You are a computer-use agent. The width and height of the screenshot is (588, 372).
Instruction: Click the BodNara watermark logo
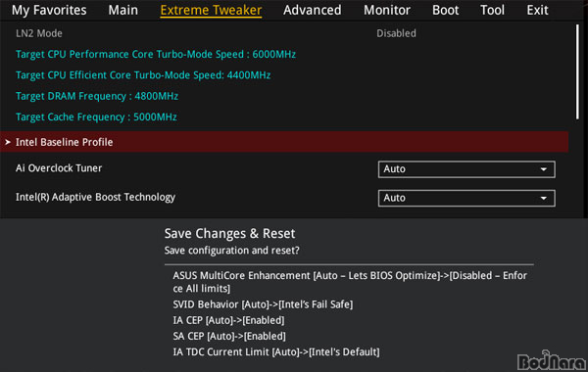tap(552, 361)
